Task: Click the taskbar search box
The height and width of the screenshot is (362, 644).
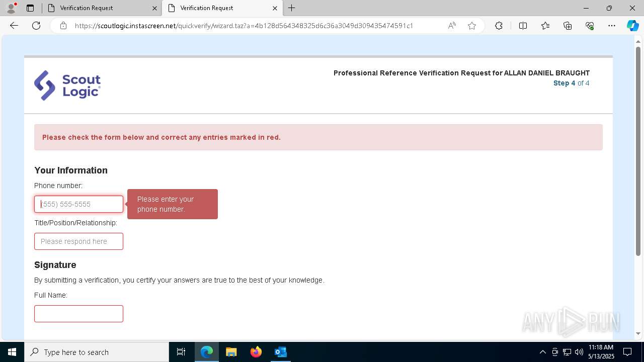Action: tap(97, 352)
